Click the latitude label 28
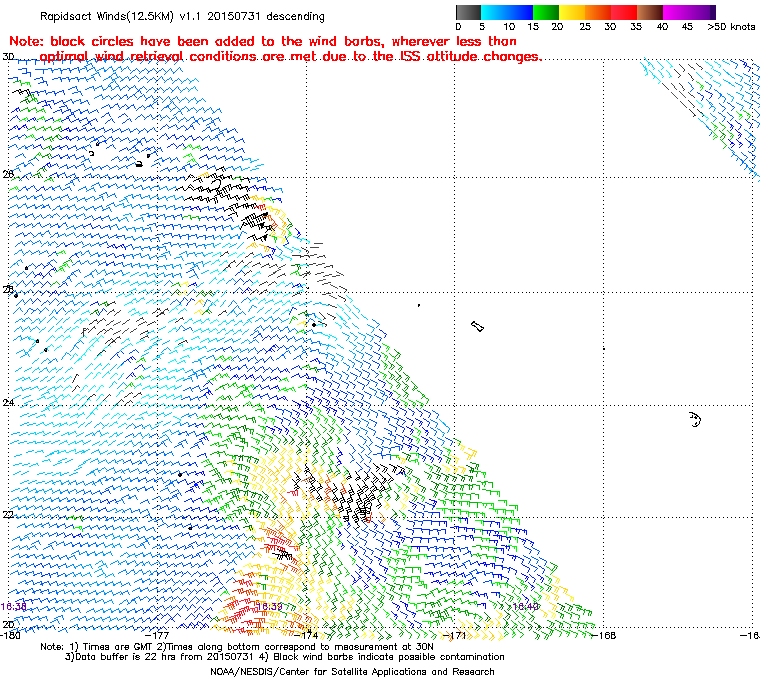760x688 pixels. [x=8, y=174]
